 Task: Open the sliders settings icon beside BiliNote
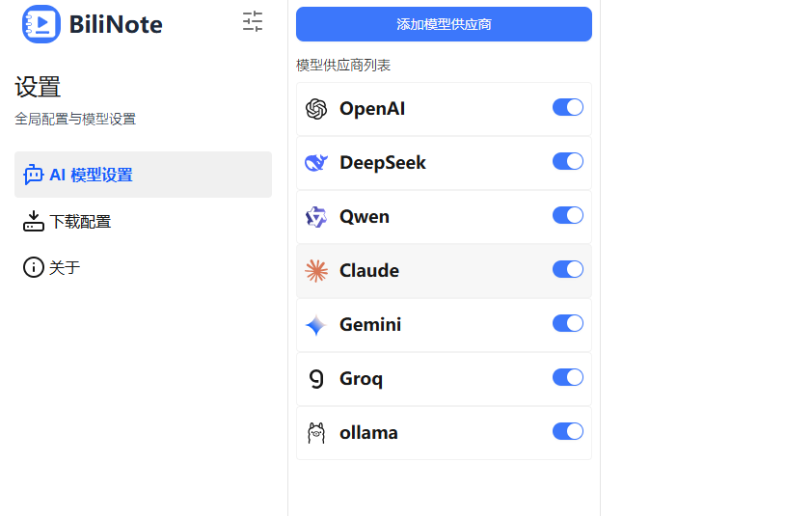coord(253,21)
